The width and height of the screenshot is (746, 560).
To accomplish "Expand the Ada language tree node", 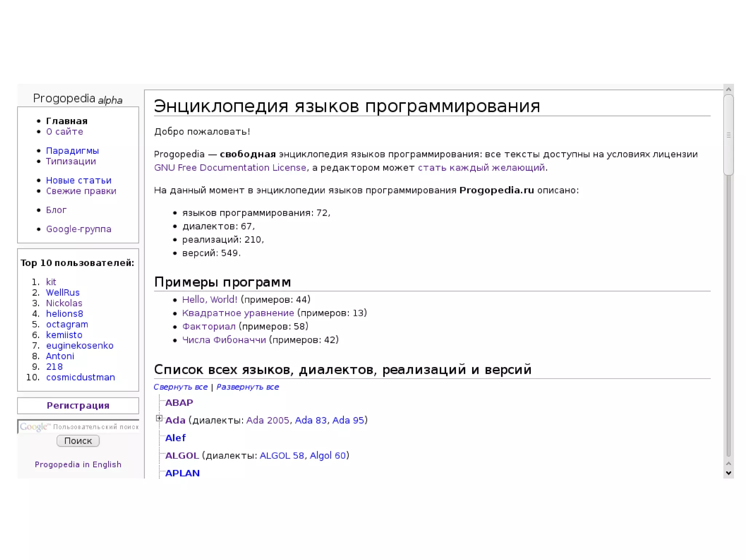I will click(159, 418).
